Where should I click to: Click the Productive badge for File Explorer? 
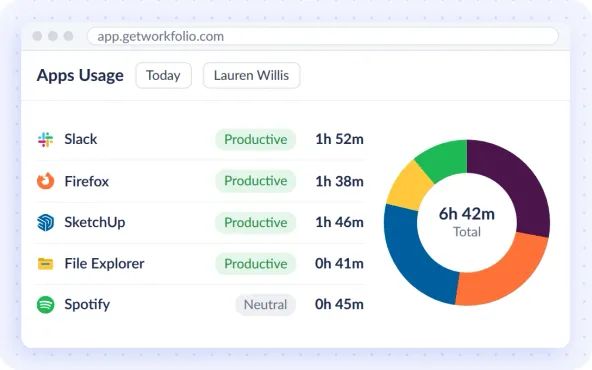pyautogui.click(x=256, y=264)
